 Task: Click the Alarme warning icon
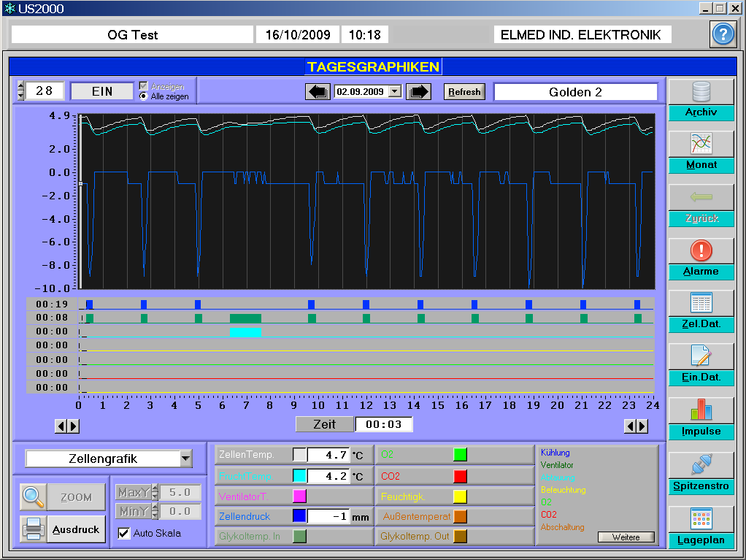701,250
